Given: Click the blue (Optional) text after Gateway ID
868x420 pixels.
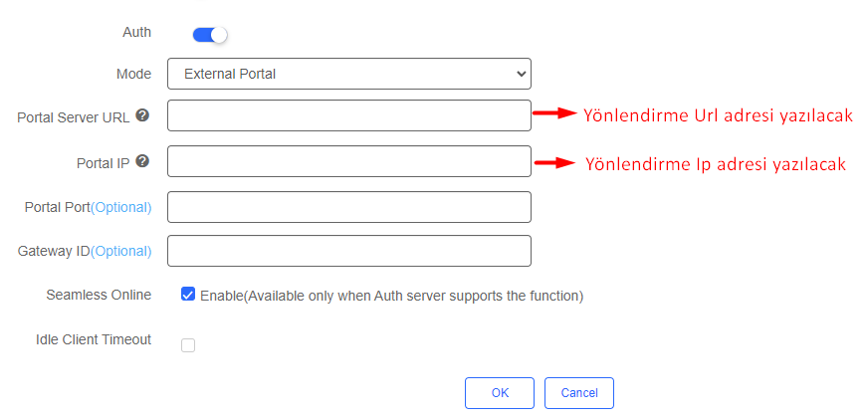Looking at the screenshot, I should point(121,251).
